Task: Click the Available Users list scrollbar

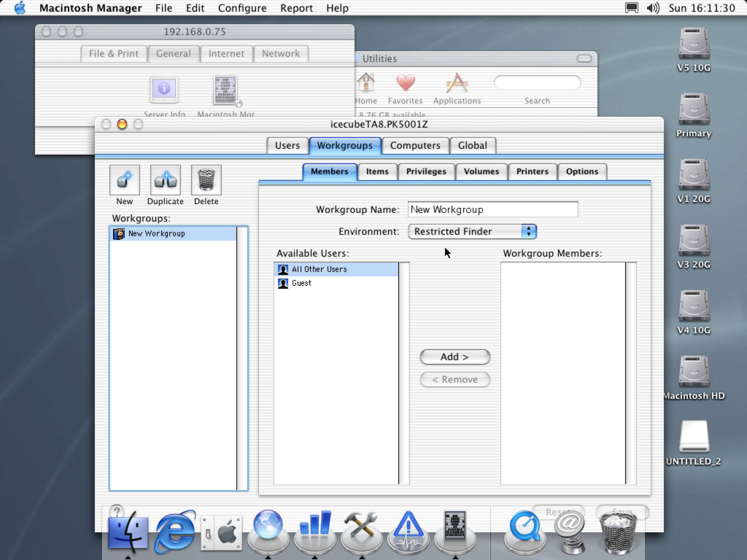Action: (x=404, y=373)
